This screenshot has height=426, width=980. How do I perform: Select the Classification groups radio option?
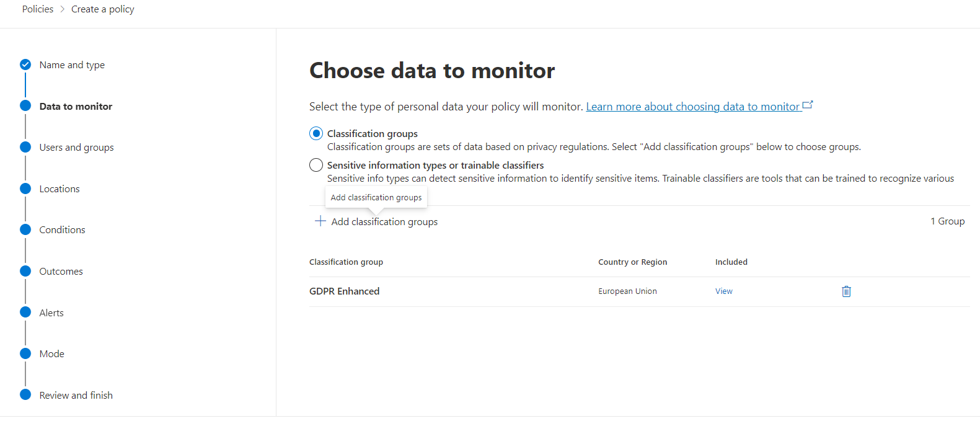tap(316, 133)
